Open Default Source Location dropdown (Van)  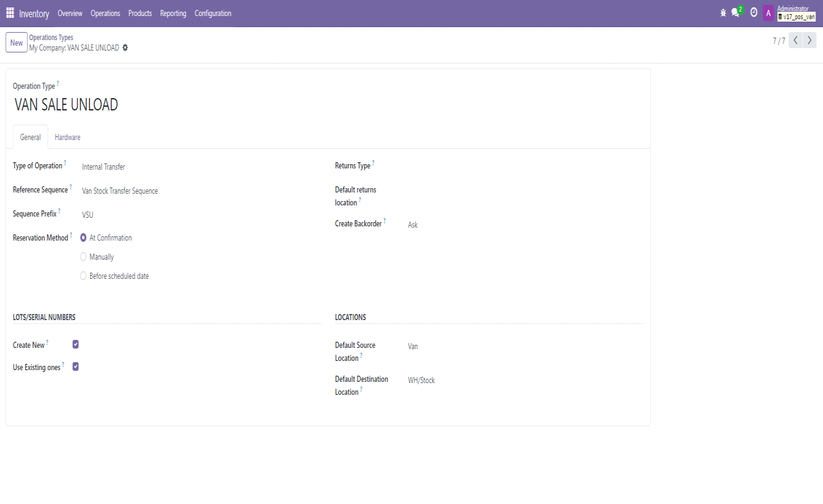[x=525, y=346]
